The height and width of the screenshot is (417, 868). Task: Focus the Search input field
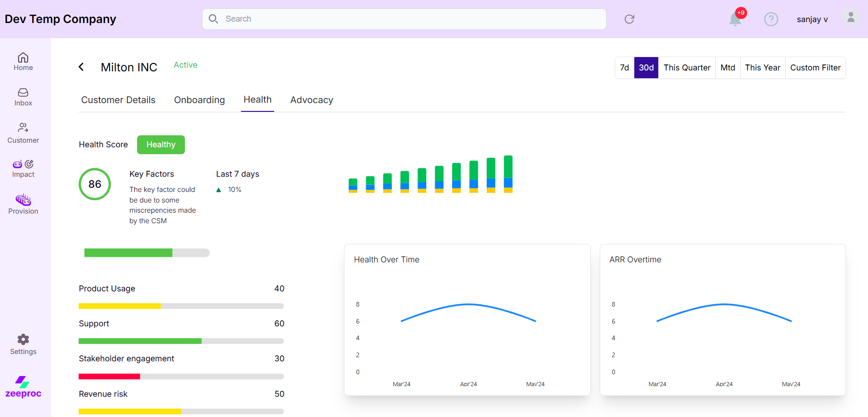tap(405, 19)
